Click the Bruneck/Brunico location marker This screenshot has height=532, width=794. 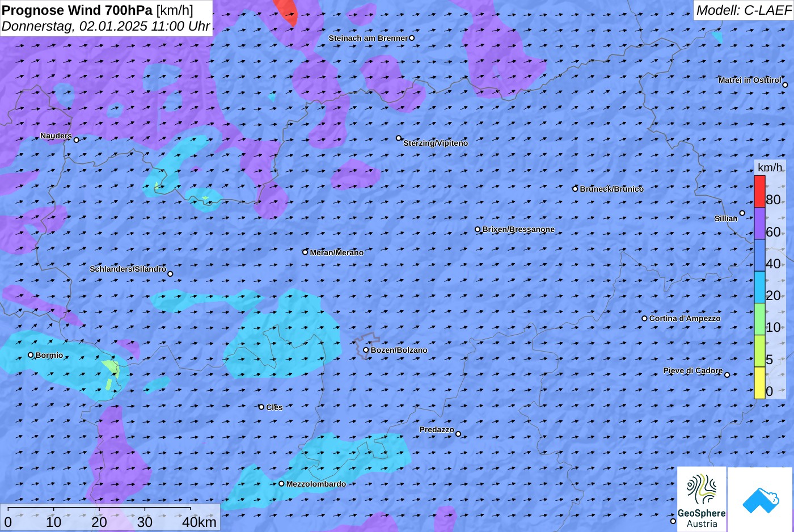[575, 189]
